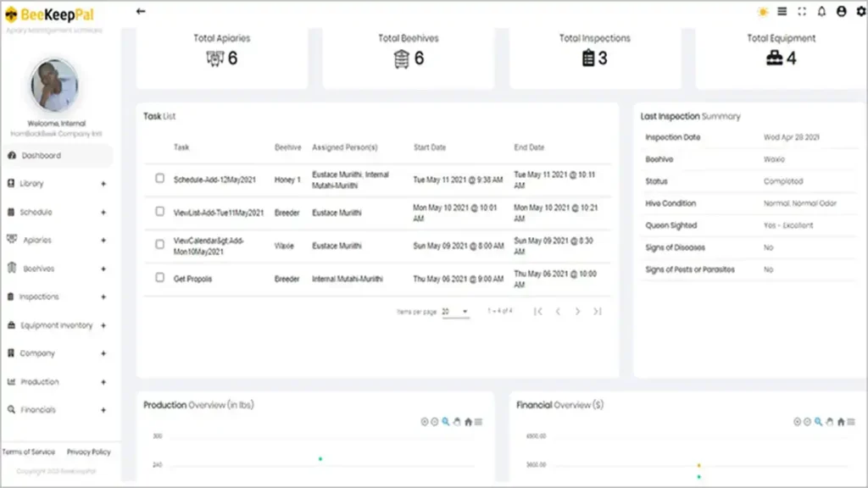Open the Dashboard sidebar item
This screenshot has width=868, height=488.
[x=42, y=156]
